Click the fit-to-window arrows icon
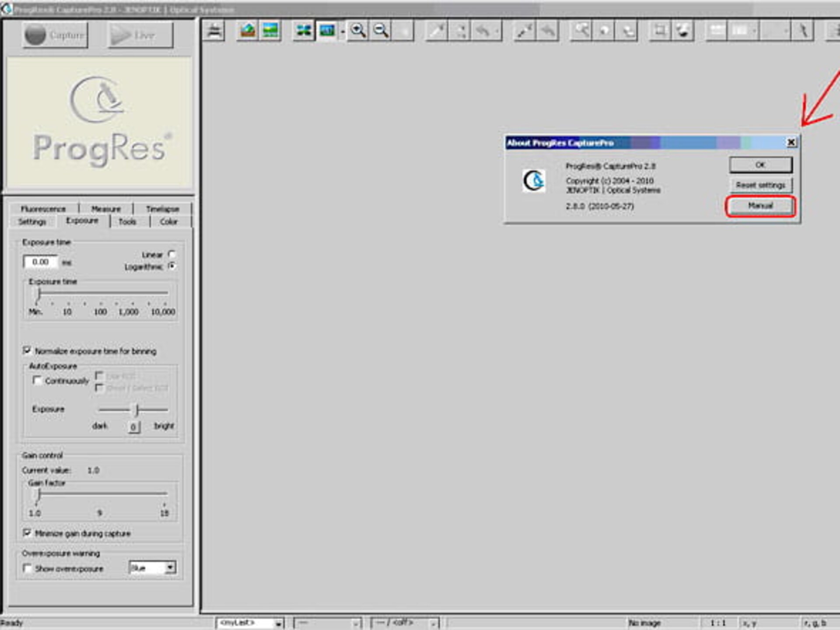Viewport: 840px width, 630px height. click(304, 31)
